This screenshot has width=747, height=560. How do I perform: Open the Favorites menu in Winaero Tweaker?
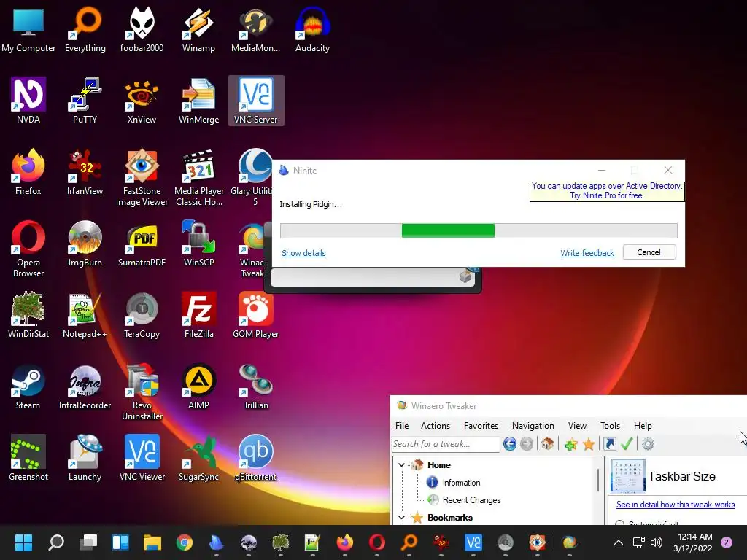[481, 425]
